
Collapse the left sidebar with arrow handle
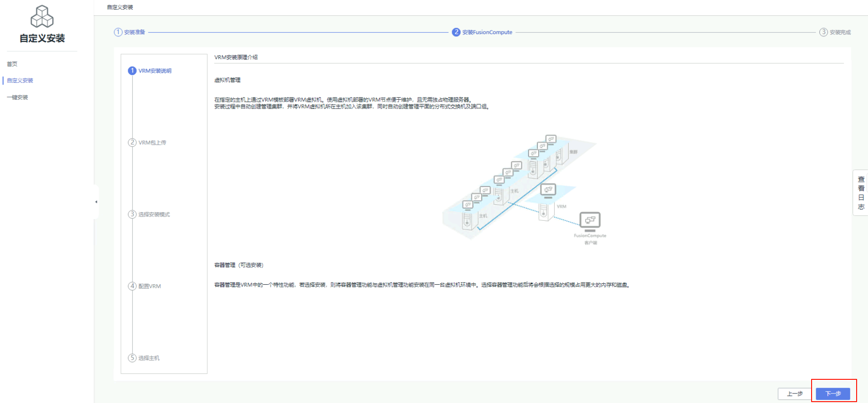click(96, 201)
